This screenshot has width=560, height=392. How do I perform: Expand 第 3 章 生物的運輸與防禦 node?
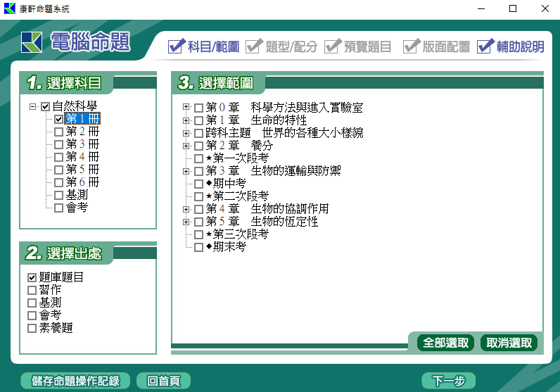[186, 171]
